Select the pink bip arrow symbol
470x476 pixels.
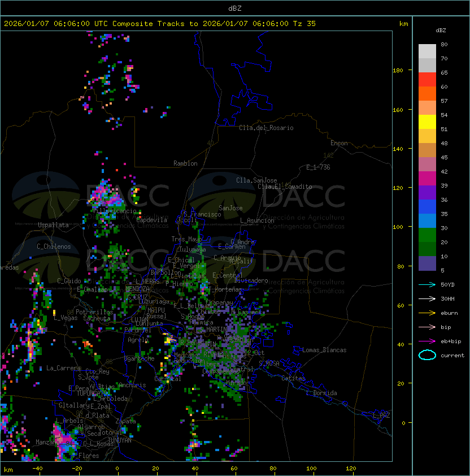pyautogui.click(x=427, y=327)
